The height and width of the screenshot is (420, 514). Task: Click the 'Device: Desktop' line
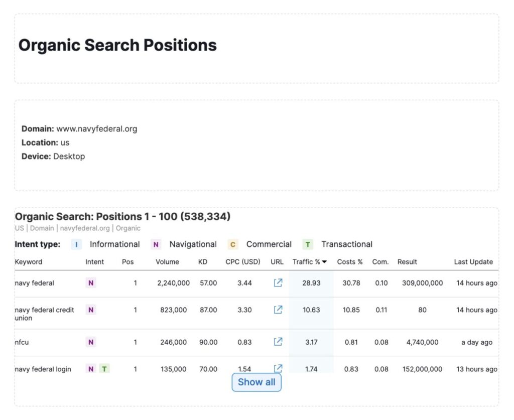click(x=53, y=156)
